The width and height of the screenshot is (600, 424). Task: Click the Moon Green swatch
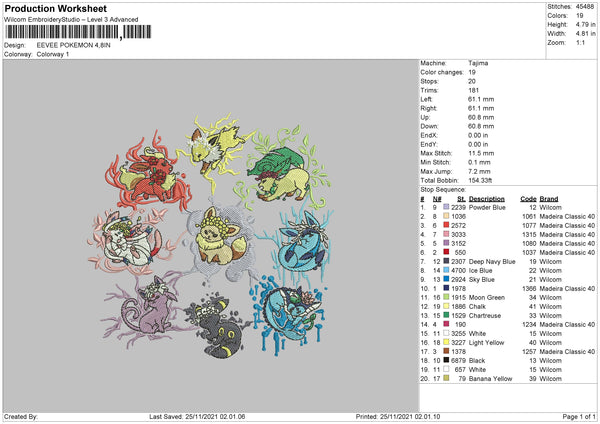[x=446, y=297]
